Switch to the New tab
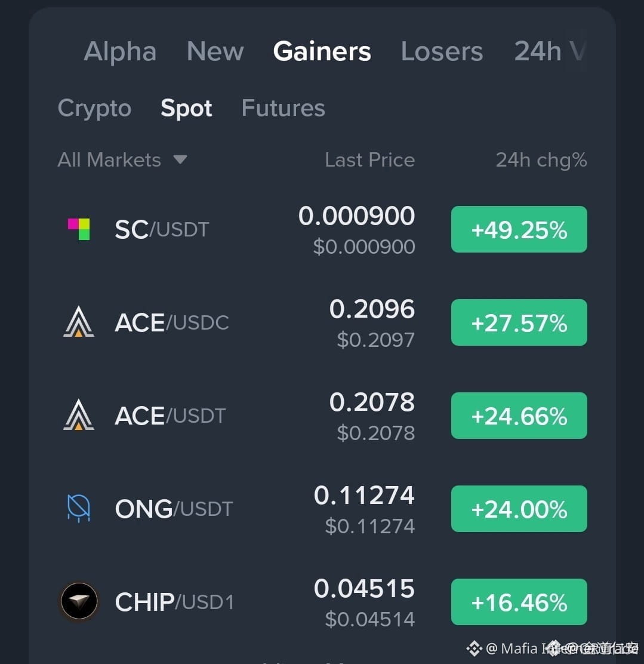This screenshot has height=664, width=644. [x=215, y=52]
